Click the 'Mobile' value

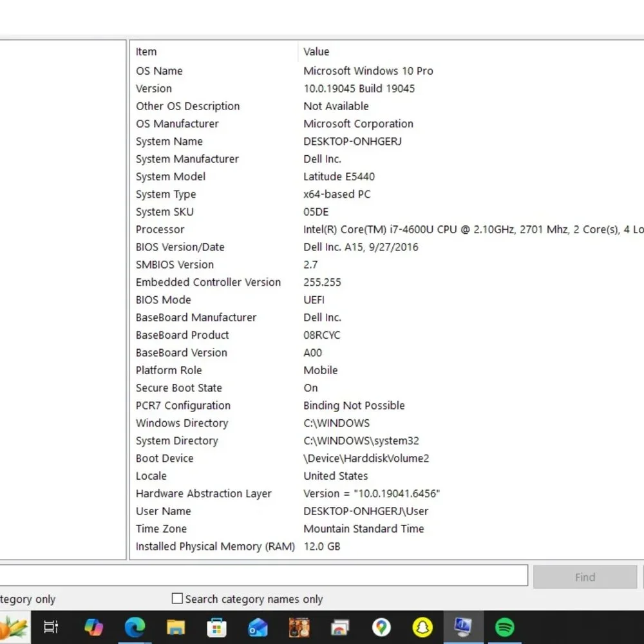(321, 372)
